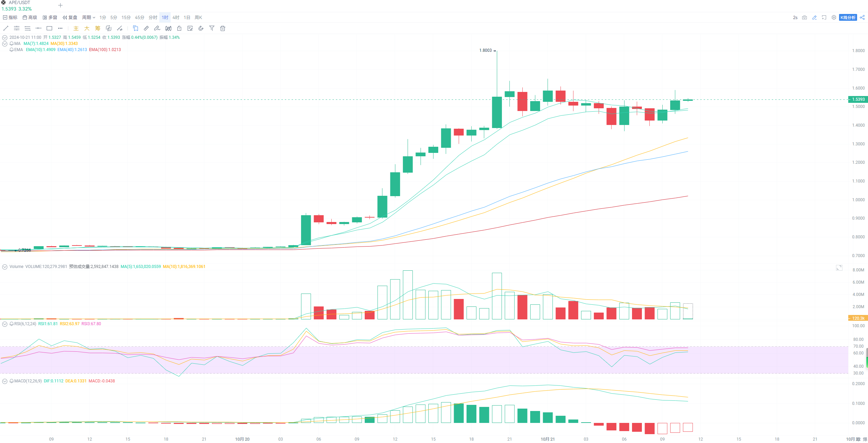Image resolution: width=868 pixels, height=443 pixels.
Task: Open the note edit tool
Action: coord(190,28)
